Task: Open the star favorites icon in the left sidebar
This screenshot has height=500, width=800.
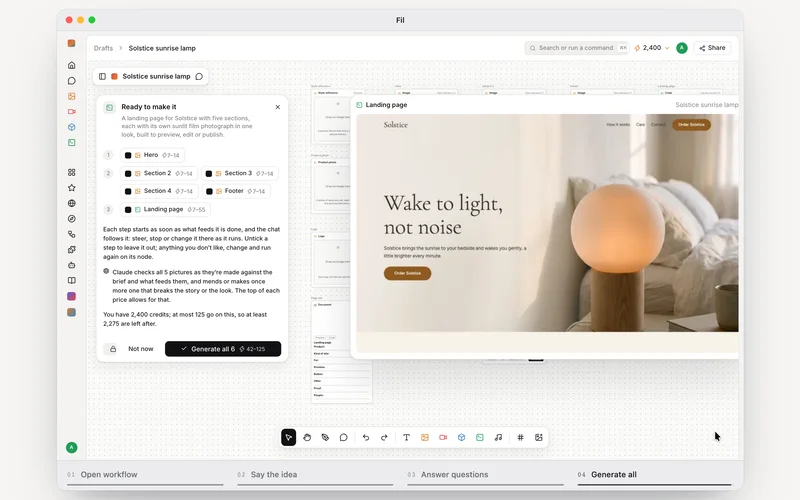Action: click(x=71, y=188)
